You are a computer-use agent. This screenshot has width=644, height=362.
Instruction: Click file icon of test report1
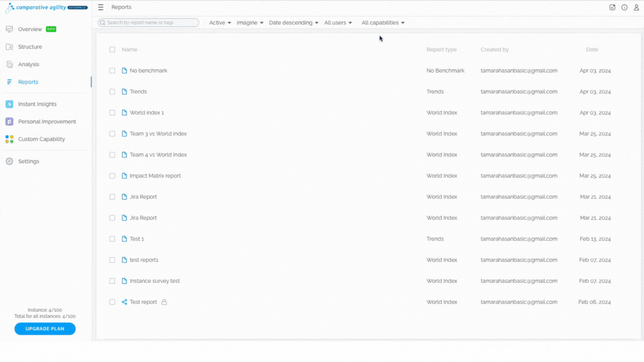point(125,260)
